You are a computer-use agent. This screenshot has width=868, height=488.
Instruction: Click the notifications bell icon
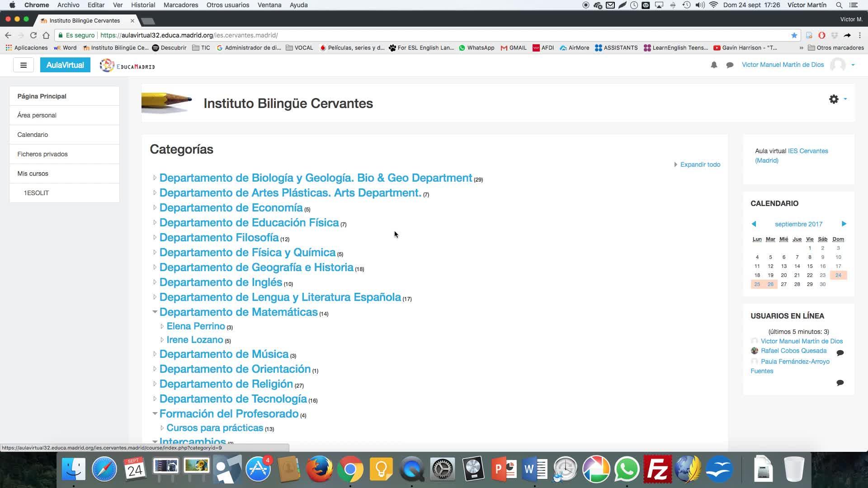click(714, 65)
